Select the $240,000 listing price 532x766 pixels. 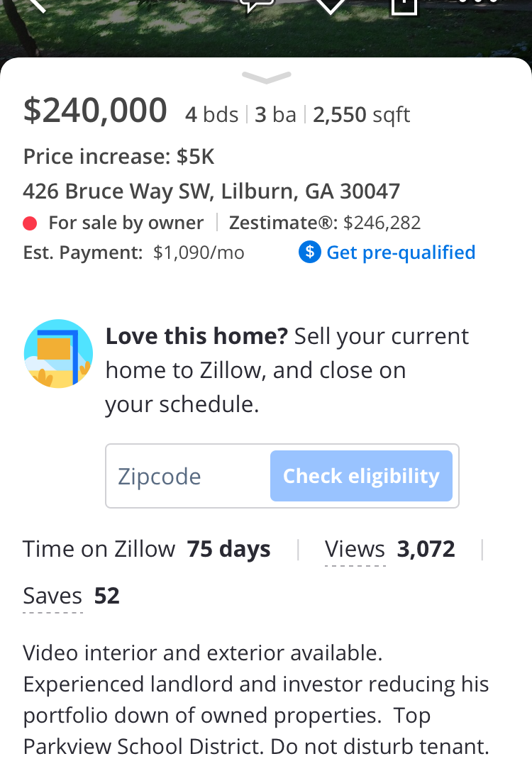(95, 111)
